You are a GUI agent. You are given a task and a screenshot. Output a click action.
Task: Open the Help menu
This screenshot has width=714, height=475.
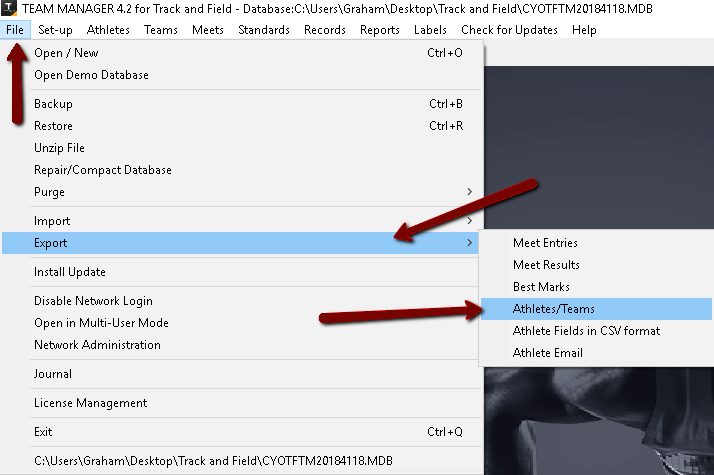[584, 30]
